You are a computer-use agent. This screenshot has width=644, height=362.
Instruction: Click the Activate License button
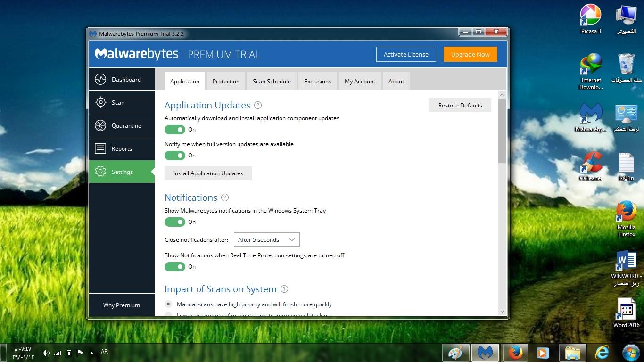(406, 54)
